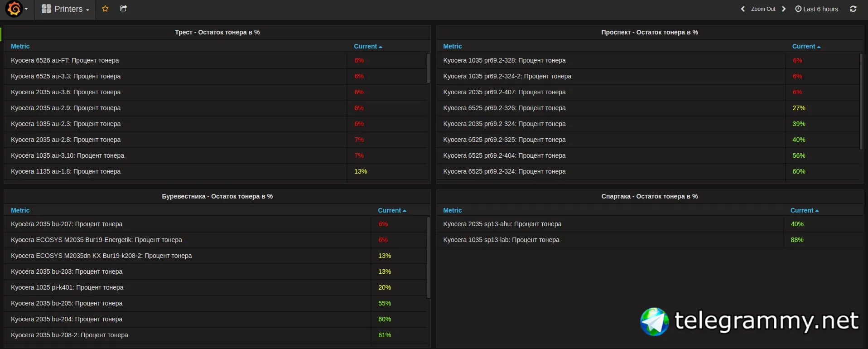Click the Metric header in Буревестника panel
Image resolution: width=868 pixels, height=349 pixels.
pyautogui.click(x=20, y=210)
